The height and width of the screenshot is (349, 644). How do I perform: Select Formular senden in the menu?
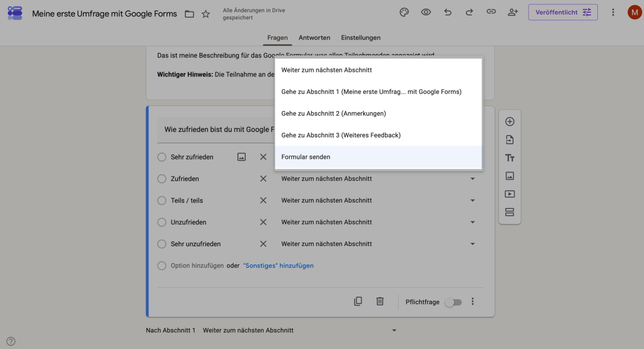click(x=379, y=157)
